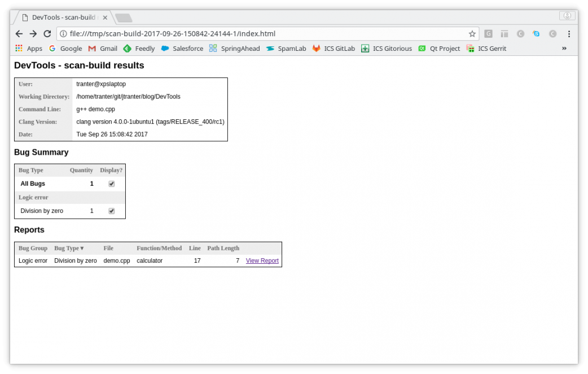588x374 pixels.
Task: Click the Chrome user profile button
Action: point(567,16)
